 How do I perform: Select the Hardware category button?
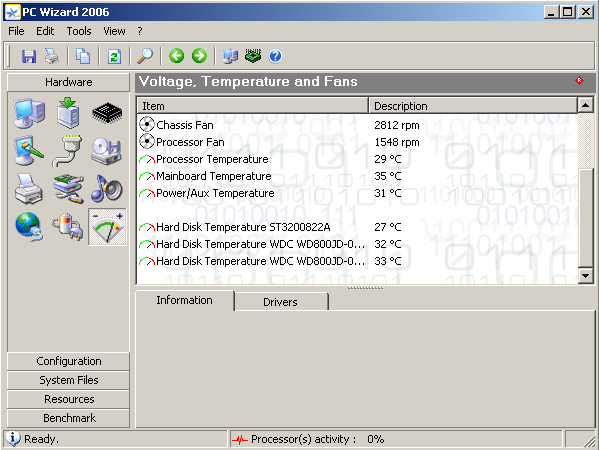click(68, 82)
